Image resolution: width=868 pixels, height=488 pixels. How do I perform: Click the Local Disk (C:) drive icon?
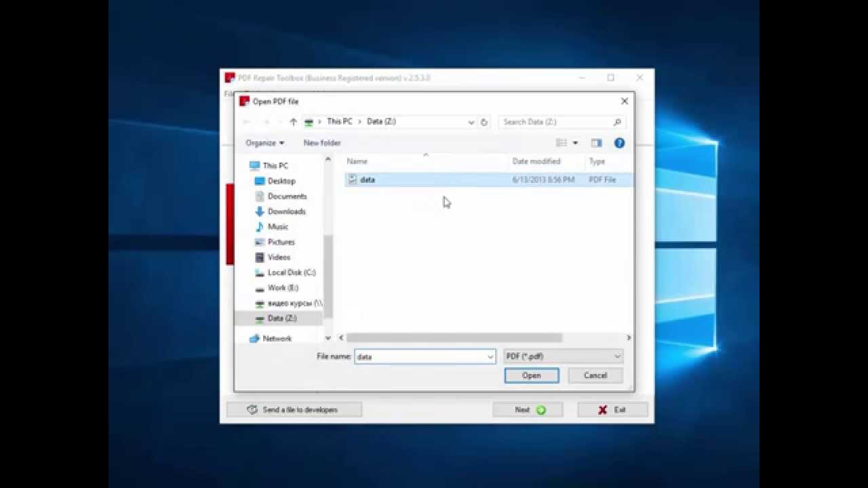coord(259,272)
